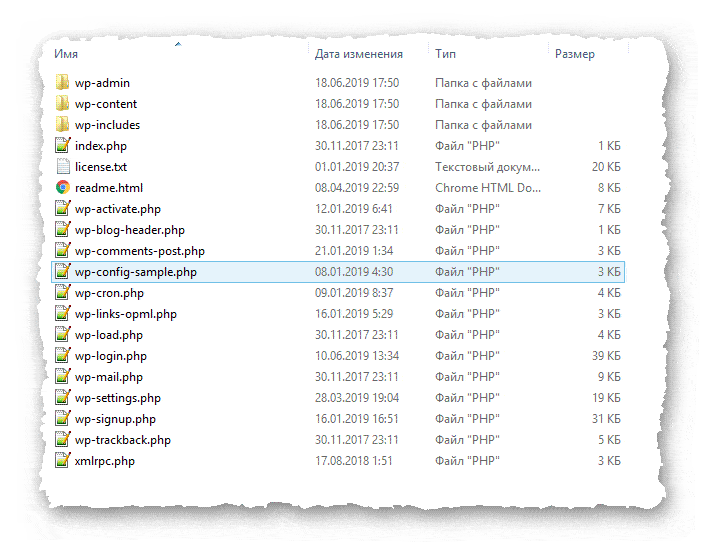Click the date 01.01.2019 20:37
Screen dimensions: 704x544
pyautogui.click(x=357, y=167)
